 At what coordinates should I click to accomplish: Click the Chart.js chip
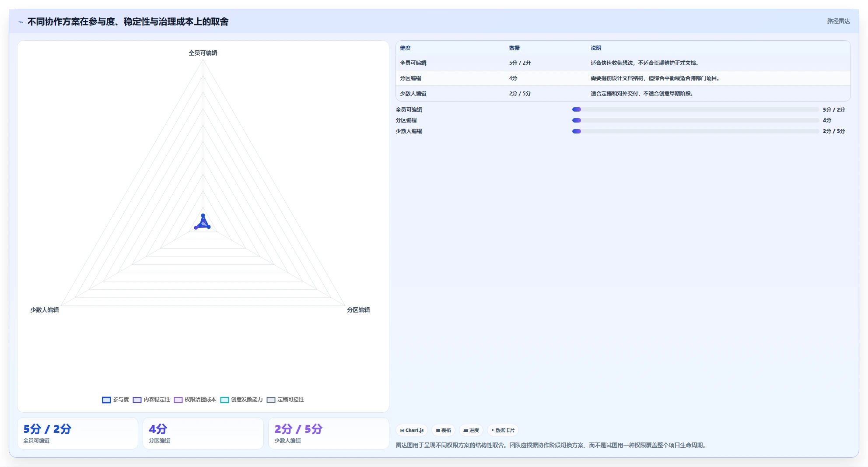pos(412,430)
